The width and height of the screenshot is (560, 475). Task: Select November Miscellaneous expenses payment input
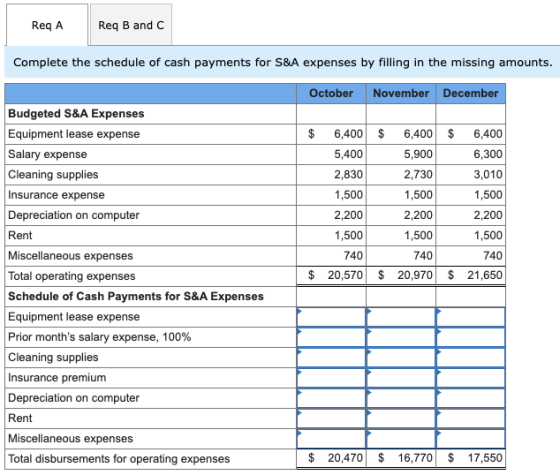point(401,439)
